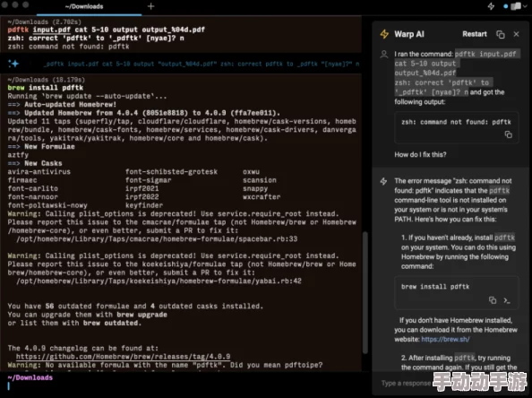
Task: Click 'brew install pdftk' command line
Action: pos(46,88)
